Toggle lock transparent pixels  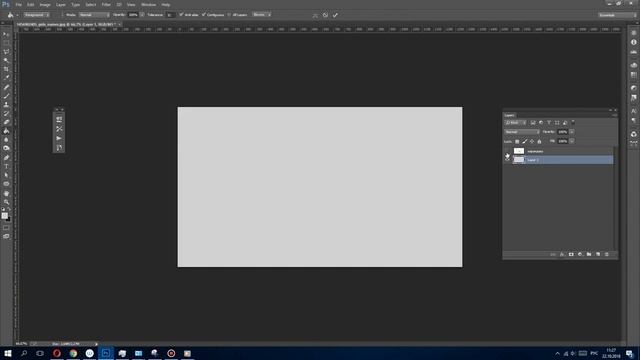point(517,141)
